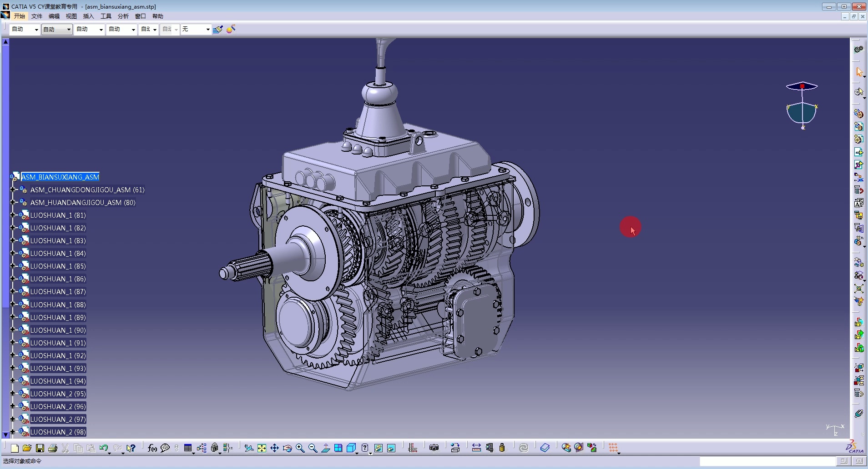Click the compass at the top right
Screen dimensions: 868x469
click(802, 107)
